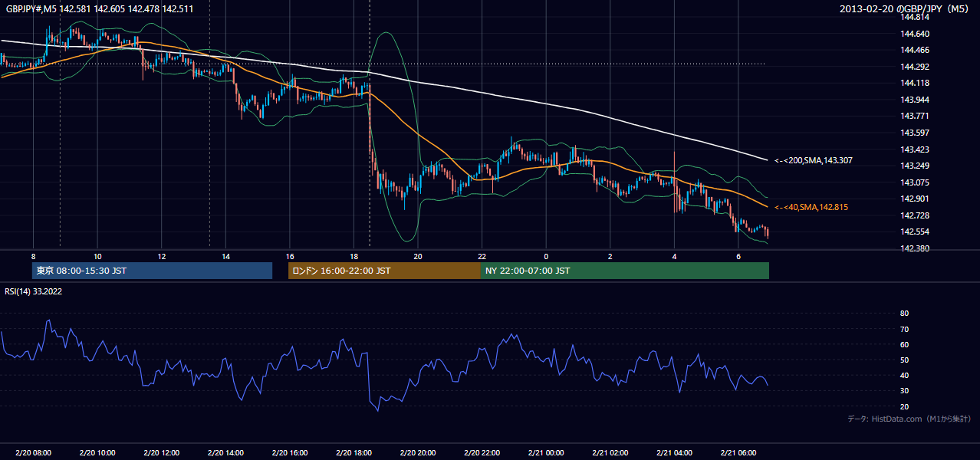The image size is (980, 460).
Task: Click price axis value 143.944
Action: 915,100
